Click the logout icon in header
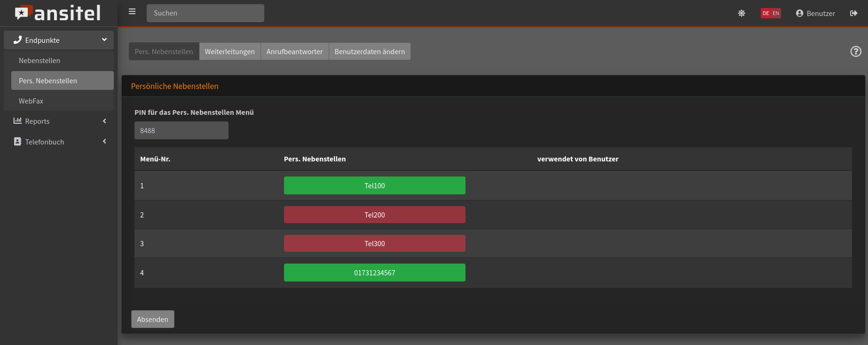 coord(853,13)
